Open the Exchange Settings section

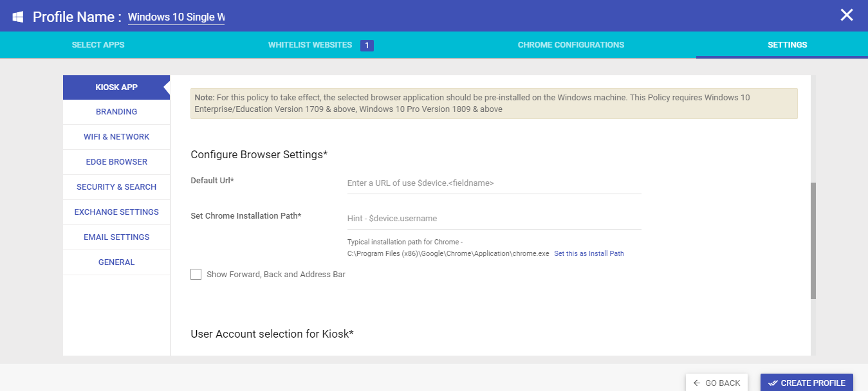(x=116, y=212)
